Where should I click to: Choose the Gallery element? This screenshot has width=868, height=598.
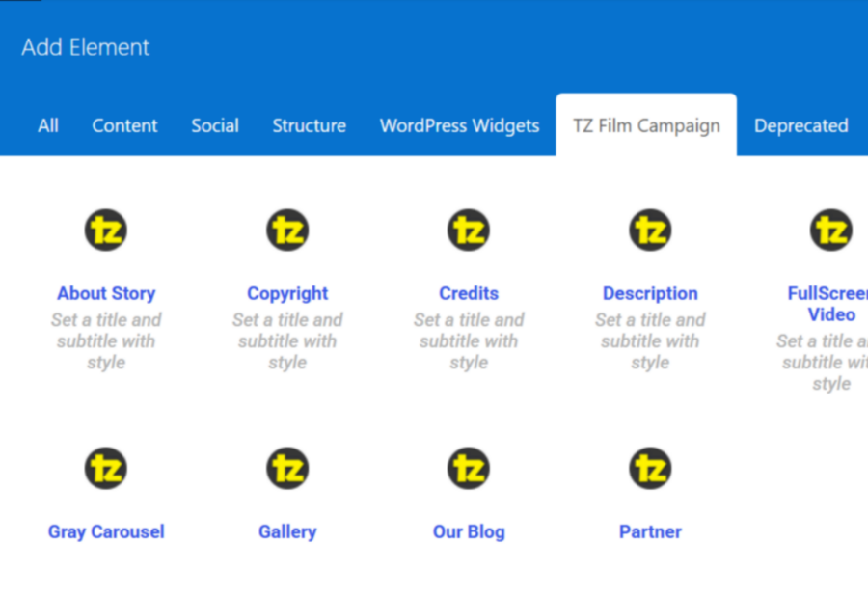(287, 531)
